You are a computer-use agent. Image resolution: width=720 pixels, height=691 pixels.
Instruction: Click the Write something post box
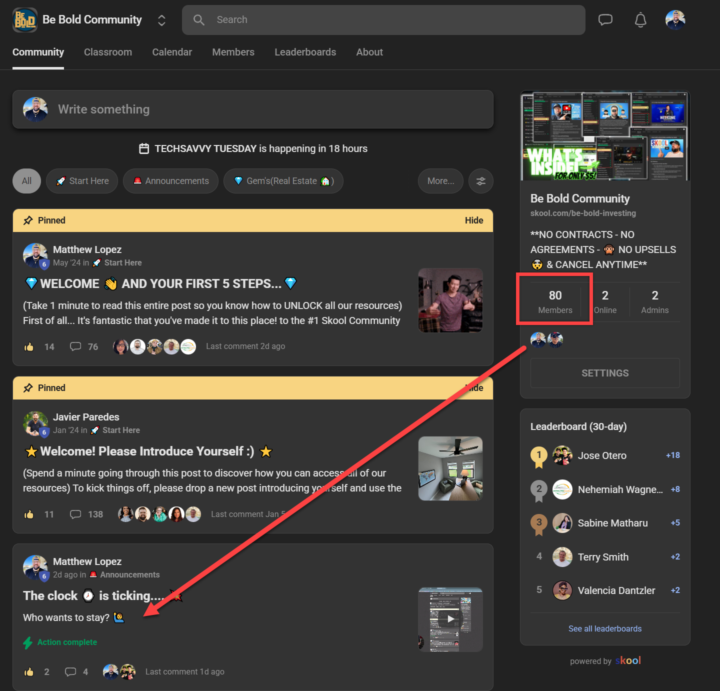coord(253,109)
